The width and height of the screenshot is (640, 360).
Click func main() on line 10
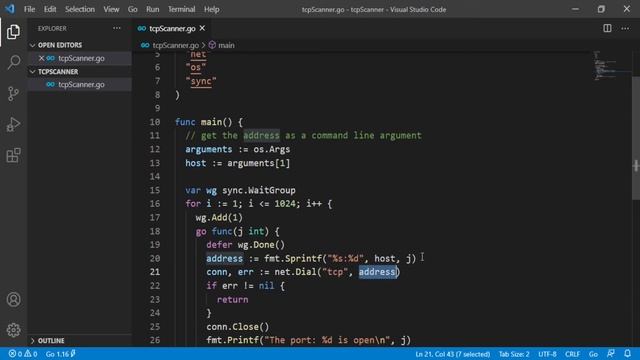point(203,122)
